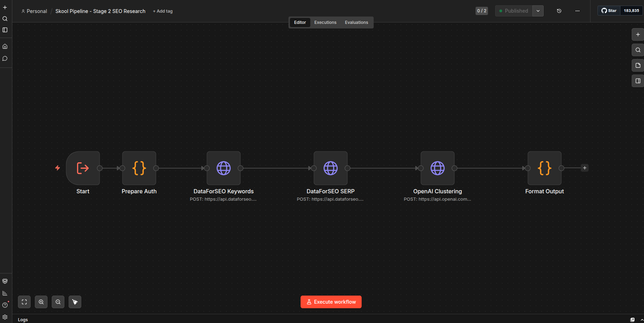Toggle right side panel with split-pane icon
Screen dimensions: 644x323
(638, 81)
